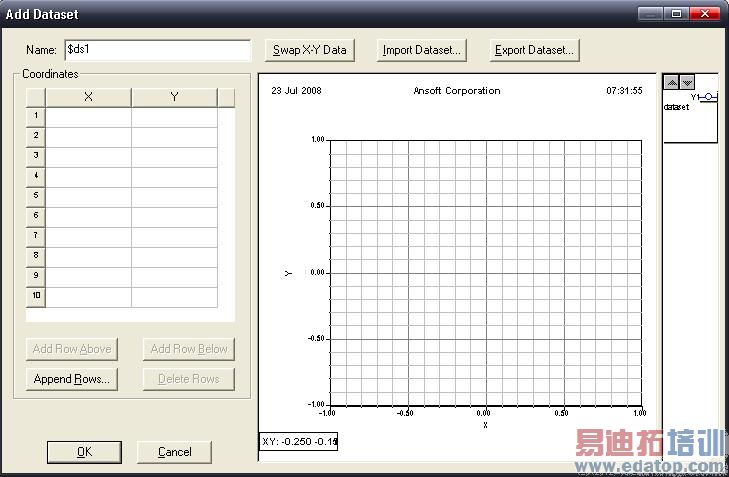Click the -0.50 X-axis tick label
The height and width of the screenshot is (477, 729).
405,413
